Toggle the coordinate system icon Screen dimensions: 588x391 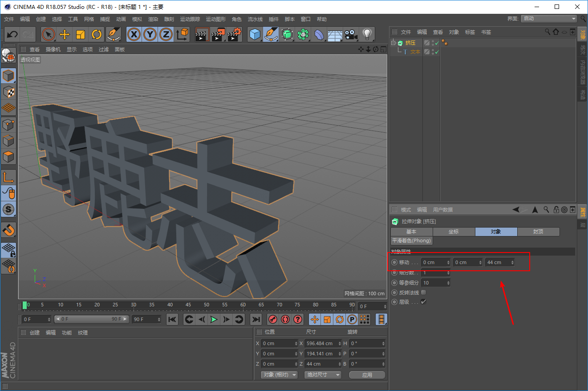coord(182,34)
